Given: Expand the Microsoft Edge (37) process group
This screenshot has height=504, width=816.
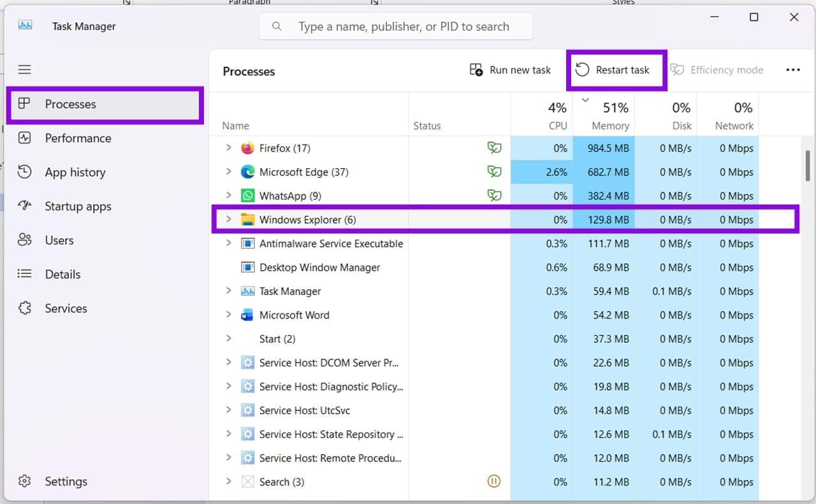Looking at the screenshot, I should tap(229, 172).
